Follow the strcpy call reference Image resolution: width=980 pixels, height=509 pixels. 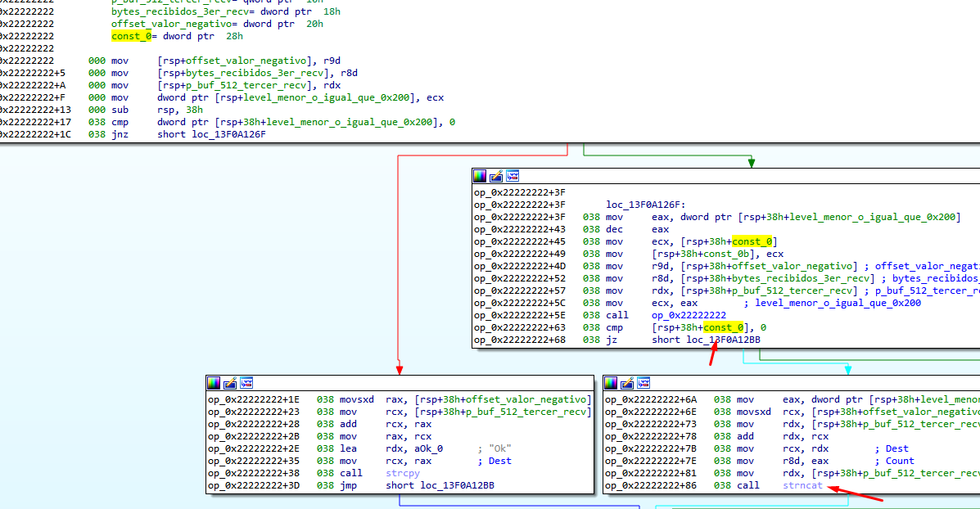(401, 474)
